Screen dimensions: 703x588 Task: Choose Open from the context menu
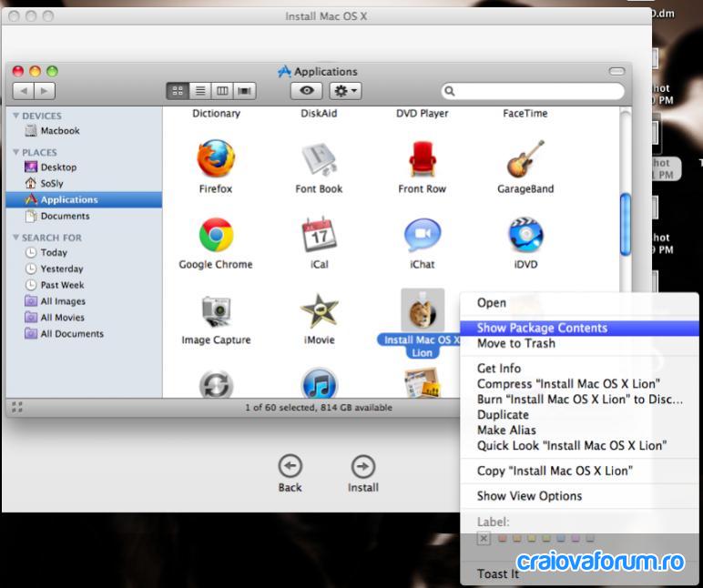tap(579, 303)
